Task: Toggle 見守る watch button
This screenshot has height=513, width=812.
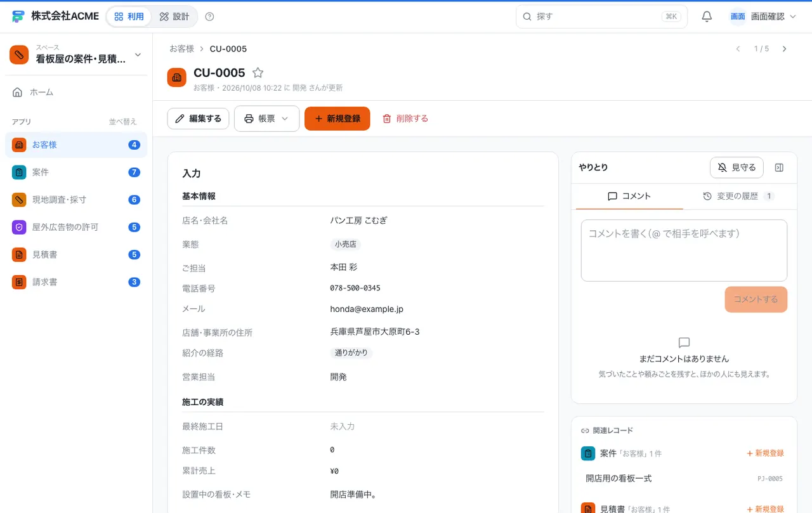Action: 737,167
